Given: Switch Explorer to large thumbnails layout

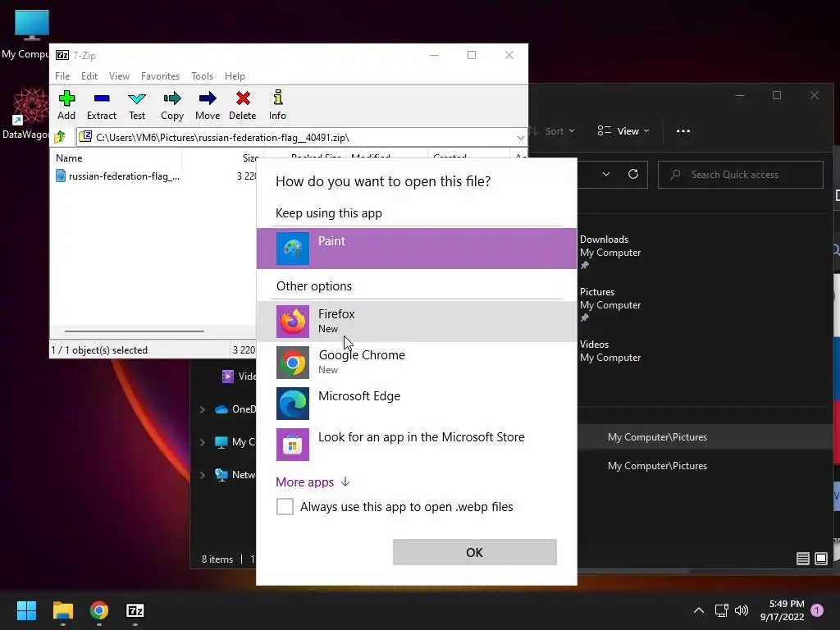Looking at the screenshot, I should pyautogui.click(x=820, y=559).
